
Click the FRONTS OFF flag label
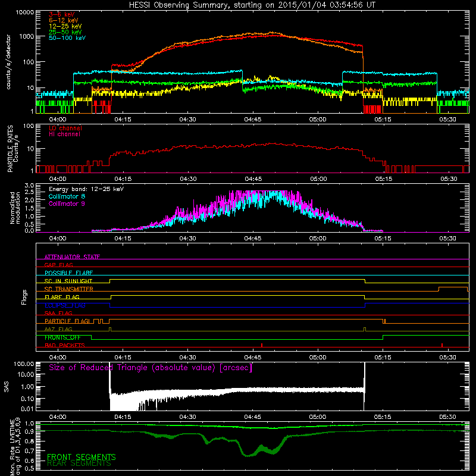pos(62,337)
